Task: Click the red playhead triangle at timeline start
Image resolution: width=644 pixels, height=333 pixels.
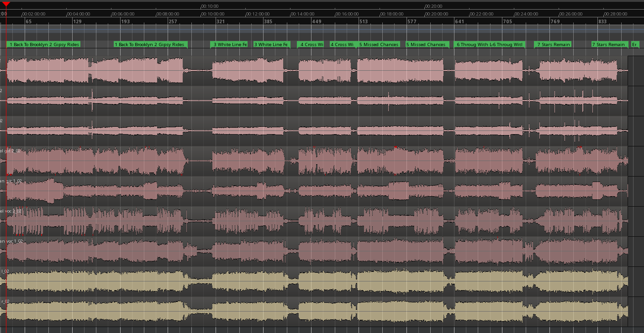Action: coord(6,4)
